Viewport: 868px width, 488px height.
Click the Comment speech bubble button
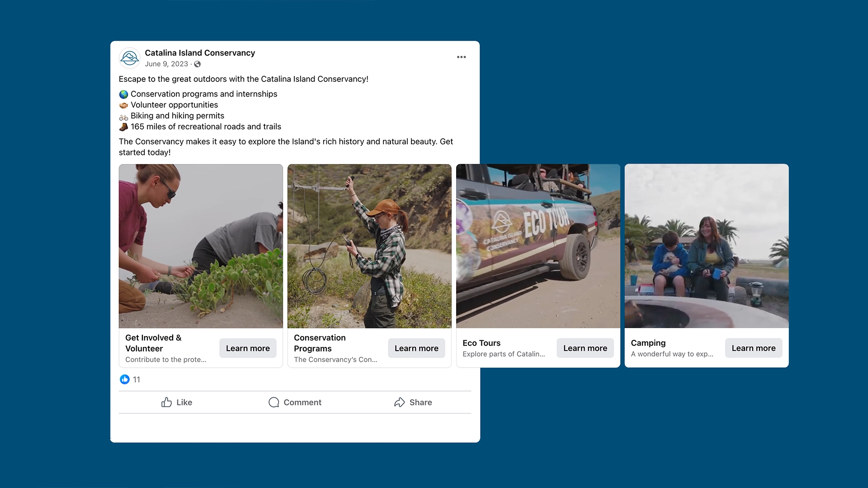(x=295, y=402)
